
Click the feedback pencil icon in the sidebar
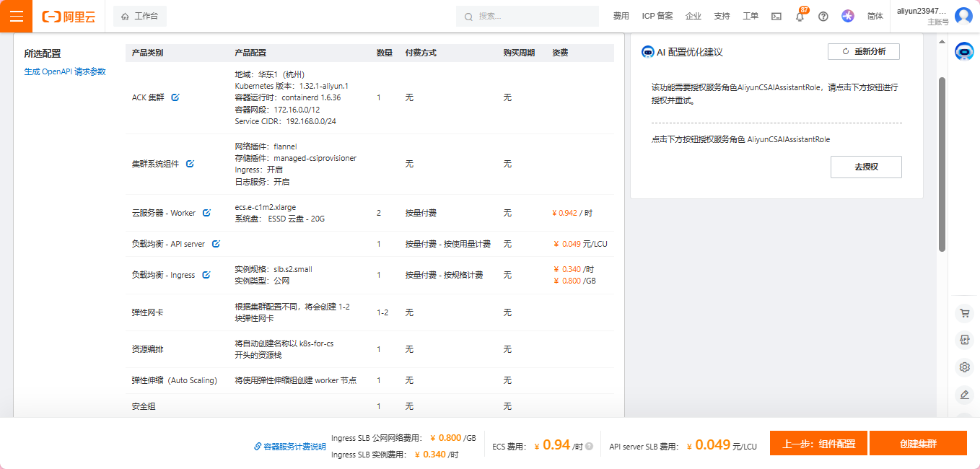coord(964,395)
